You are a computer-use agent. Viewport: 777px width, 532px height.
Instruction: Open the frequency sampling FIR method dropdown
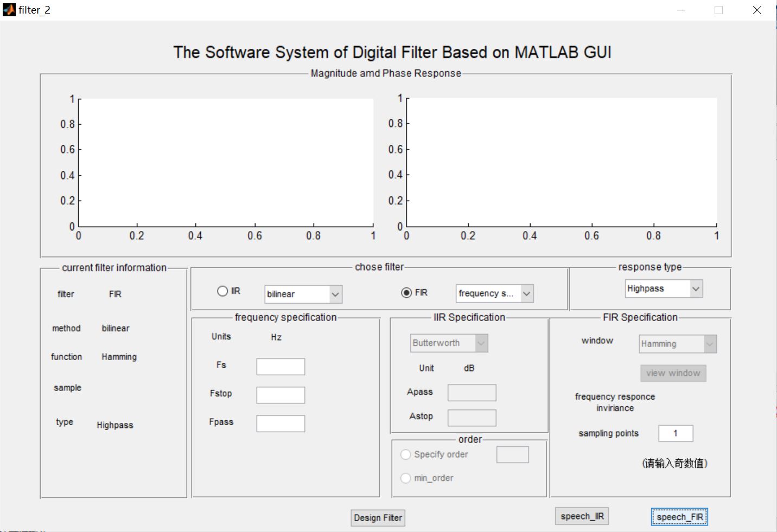click(495, 293)
